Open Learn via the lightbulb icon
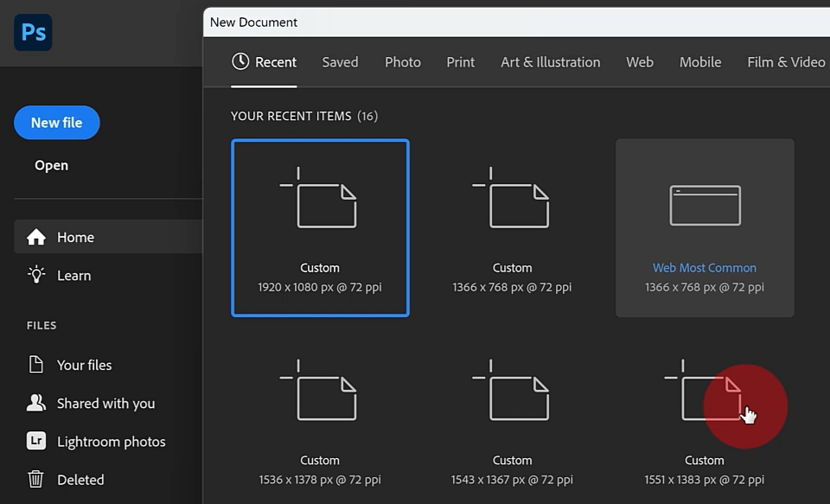The height and width of the screenshot is (504, 830). pos(36,275)
